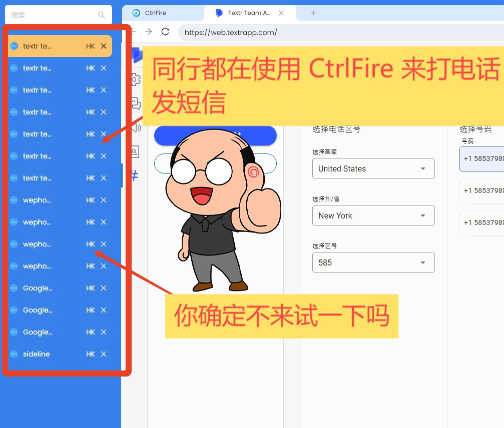Close the sideline session

tap(104, 354)
